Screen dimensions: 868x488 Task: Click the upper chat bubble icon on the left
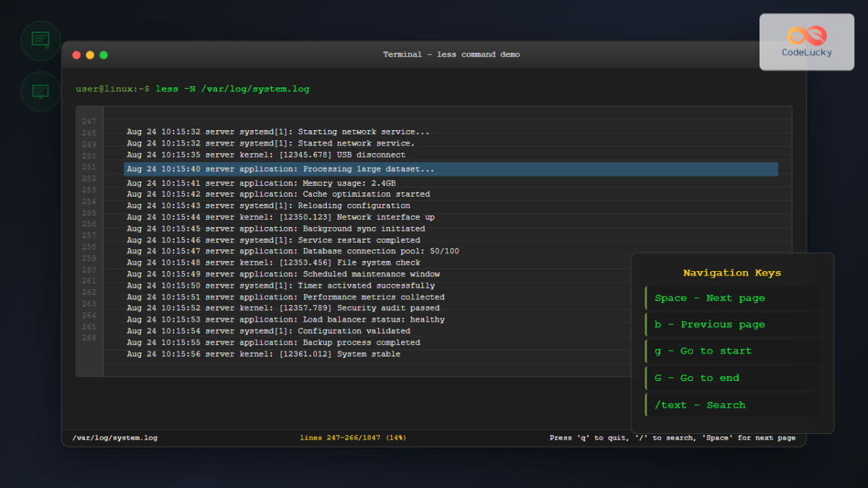41,40
